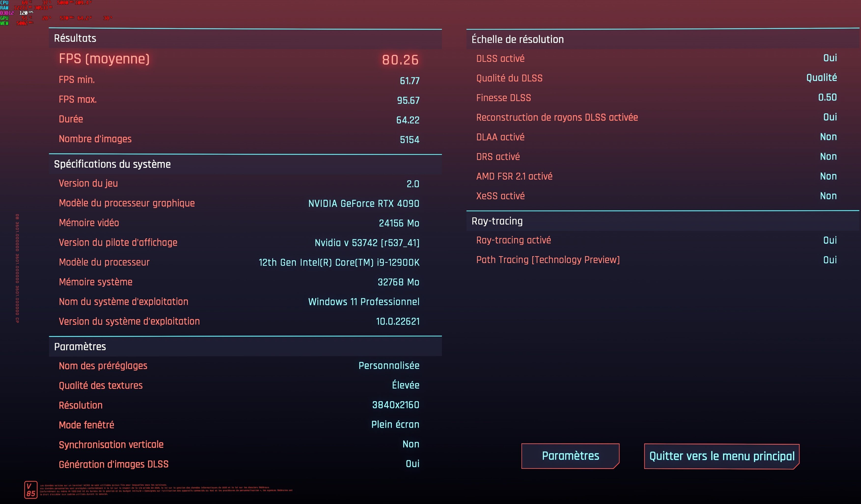
Task: Click the Qualité du DLSS value
Action: (x=821, y=78)
